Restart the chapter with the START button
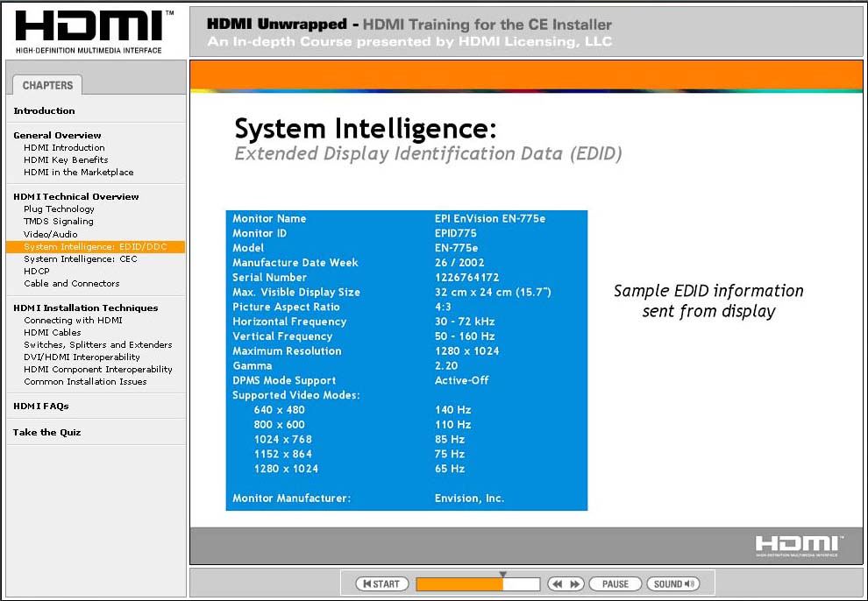Screen dimensions: 868x601 click(x=382, y=583)
